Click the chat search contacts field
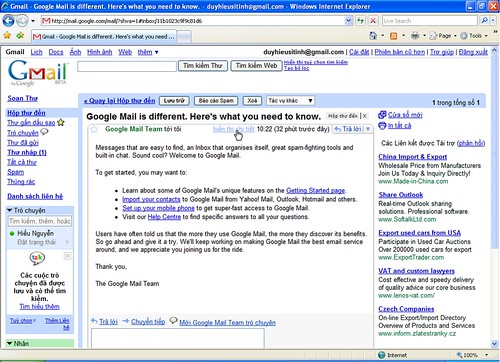Viewport: 500px width, 362px height. coord(40,221)
